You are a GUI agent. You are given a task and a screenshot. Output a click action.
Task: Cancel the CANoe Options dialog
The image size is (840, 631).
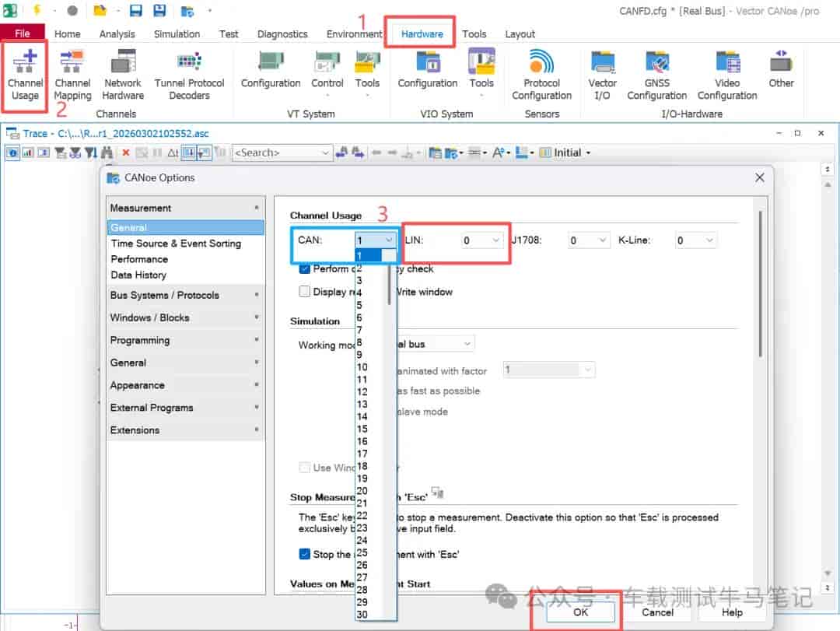657,612
